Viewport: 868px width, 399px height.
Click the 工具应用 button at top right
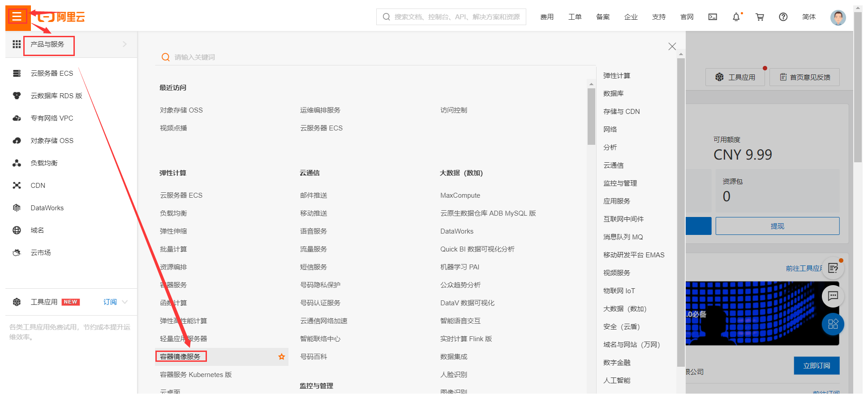tap(735, 77)
